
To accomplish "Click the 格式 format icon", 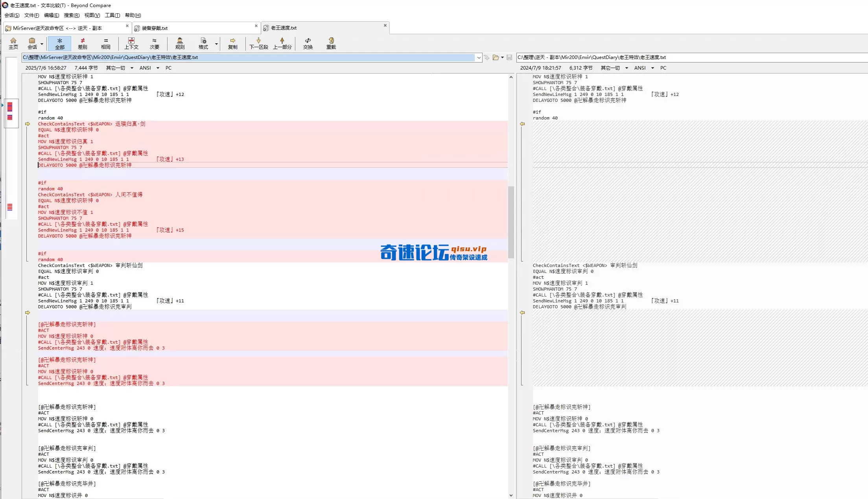I will (203, 43).
